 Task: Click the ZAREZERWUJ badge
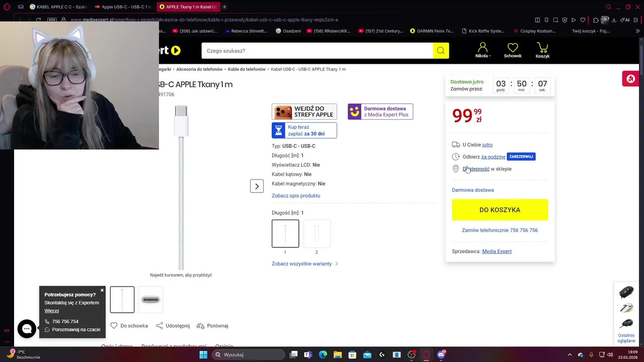point(521,156)
